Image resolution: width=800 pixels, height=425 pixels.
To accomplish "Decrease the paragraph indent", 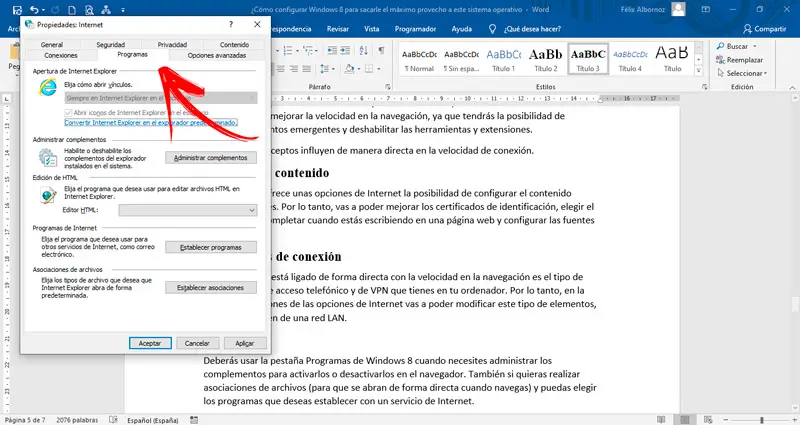I will coord(332,50).
